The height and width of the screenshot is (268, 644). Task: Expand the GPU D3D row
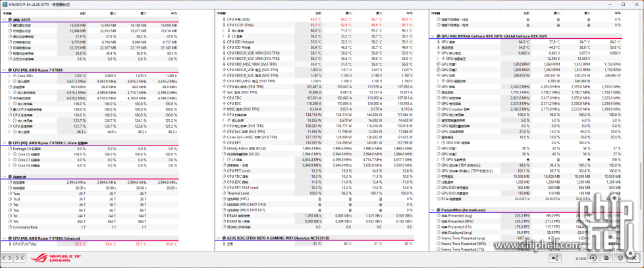pyautogui.click(x=438, y=143)
